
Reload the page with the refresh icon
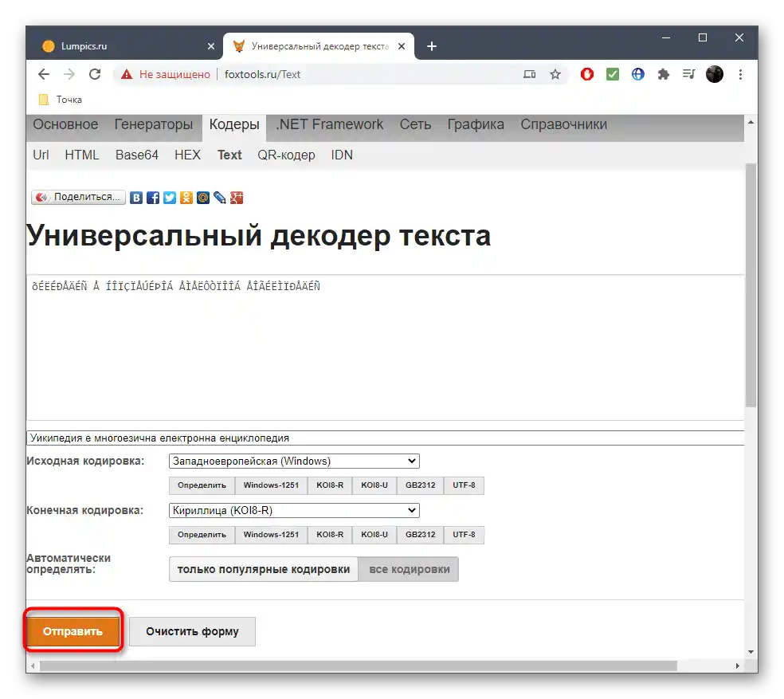tap(95, 75)
